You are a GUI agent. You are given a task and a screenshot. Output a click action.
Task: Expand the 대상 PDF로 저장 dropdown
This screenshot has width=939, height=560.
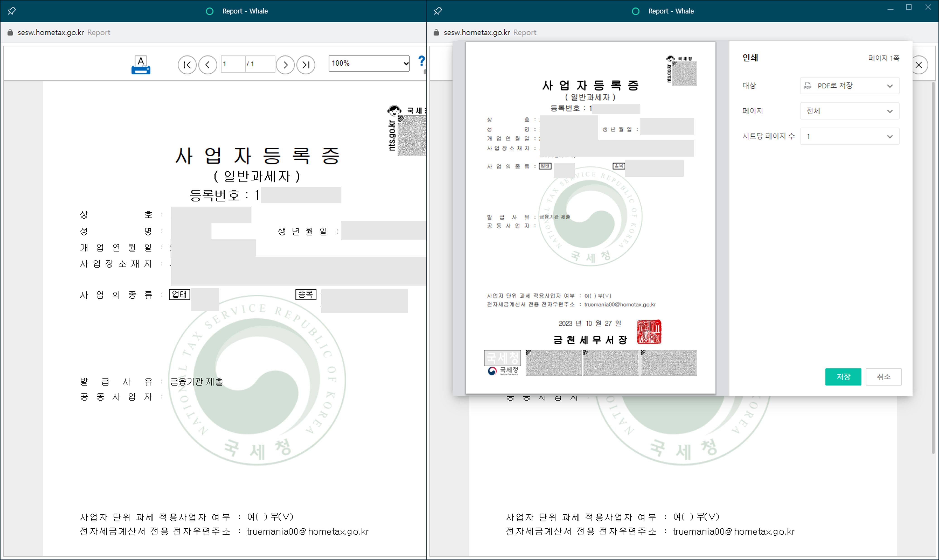pos(850,86)
